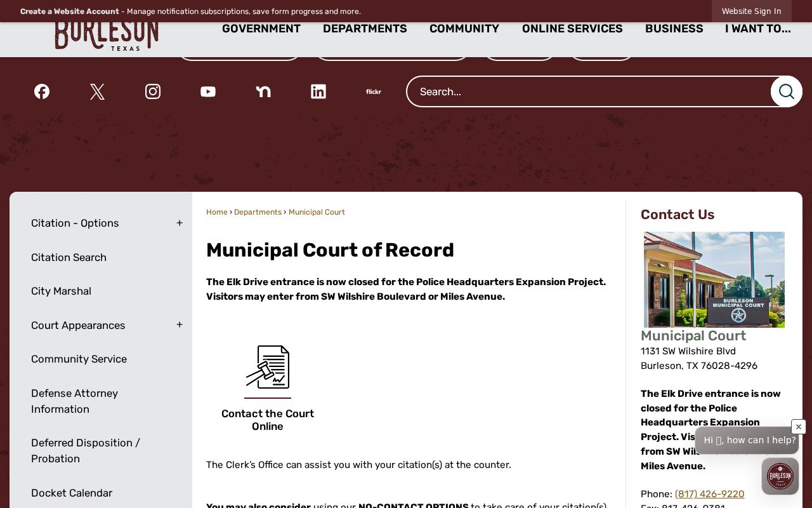Click the magnifying glass search button
This screenshot has width=812, height=508.
pos(787,91)
